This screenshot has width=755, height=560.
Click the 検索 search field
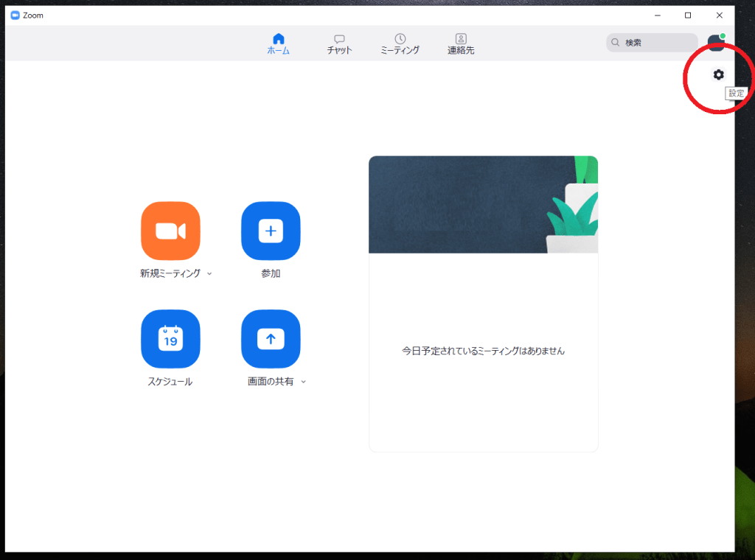(652, 42)
